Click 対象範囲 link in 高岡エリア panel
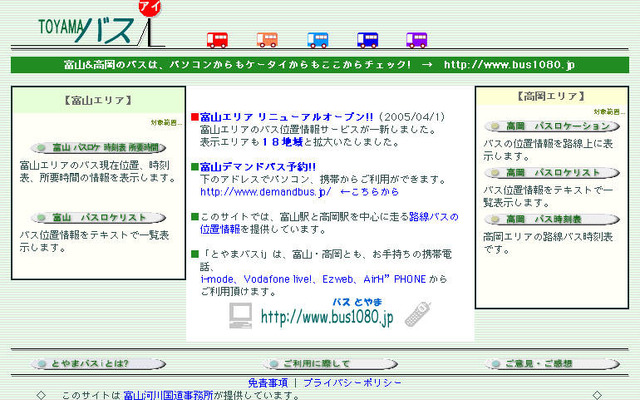640x400 pixels. (609, 112)
